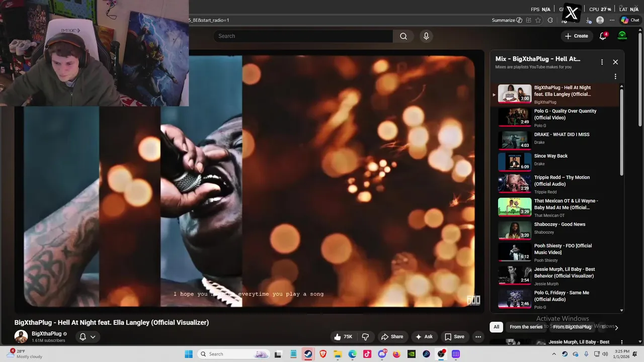
Task: Click the video title below the player
Action: [111, 323]
